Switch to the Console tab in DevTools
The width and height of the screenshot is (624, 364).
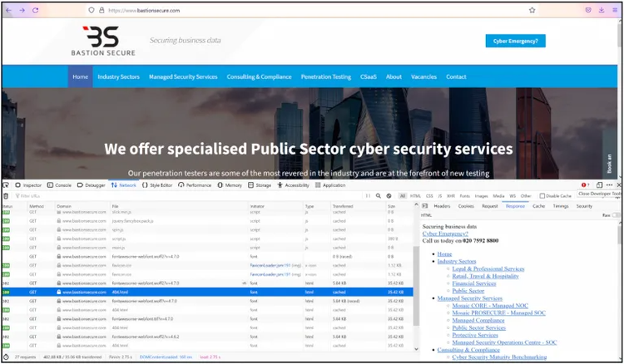coord(62,185)
